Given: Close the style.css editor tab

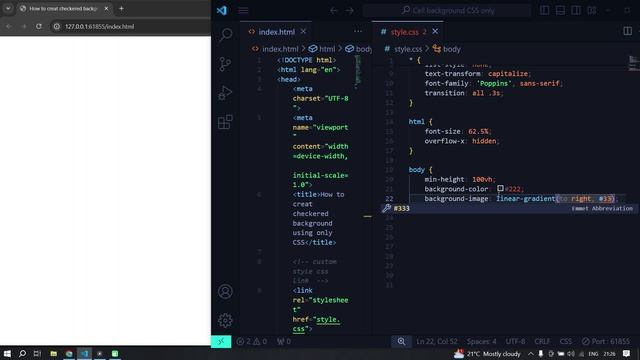Looking at the screenshot, I should [435, 31].
